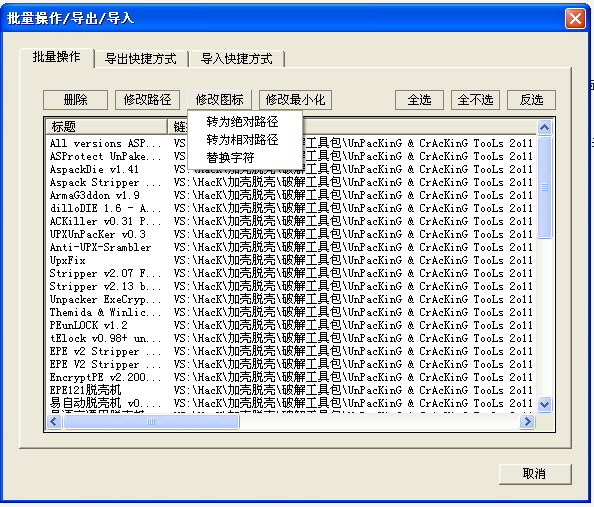Click the 修改路径 button
The width and height of the screenshot is (594, 507).
coord(147,100)
